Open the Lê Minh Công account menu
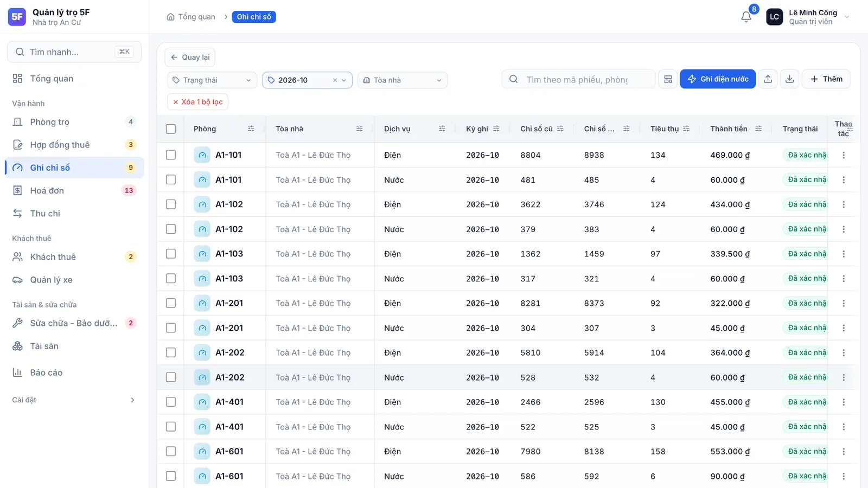The image size is (868, 488). coord(808,17)
